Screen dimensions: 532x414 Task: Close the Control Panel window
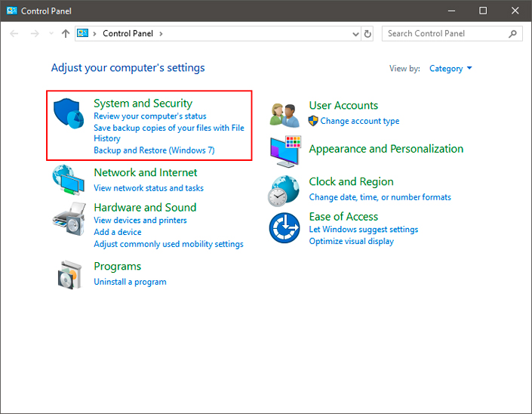tap(515, 11)
